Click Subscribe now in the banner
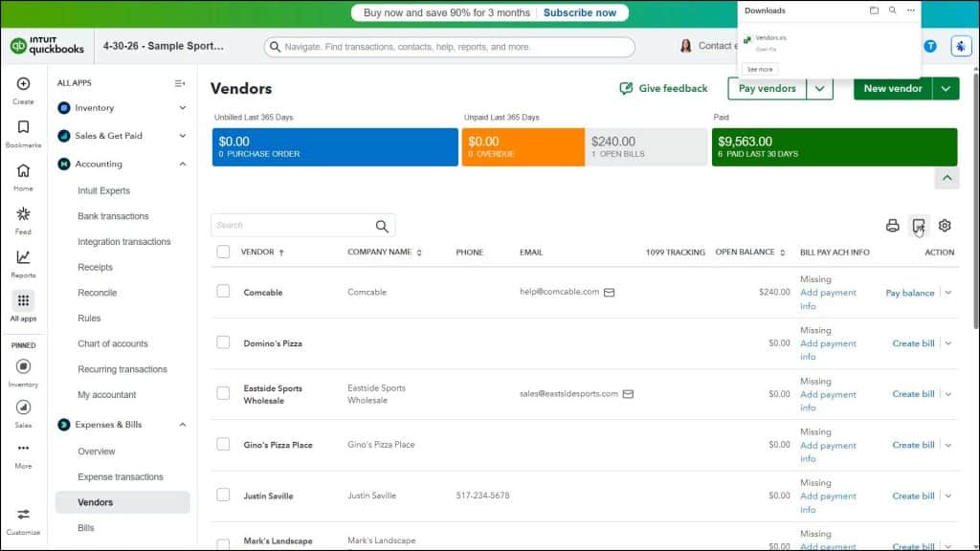Viewport: 980px width, 551px height. (579, 12)
